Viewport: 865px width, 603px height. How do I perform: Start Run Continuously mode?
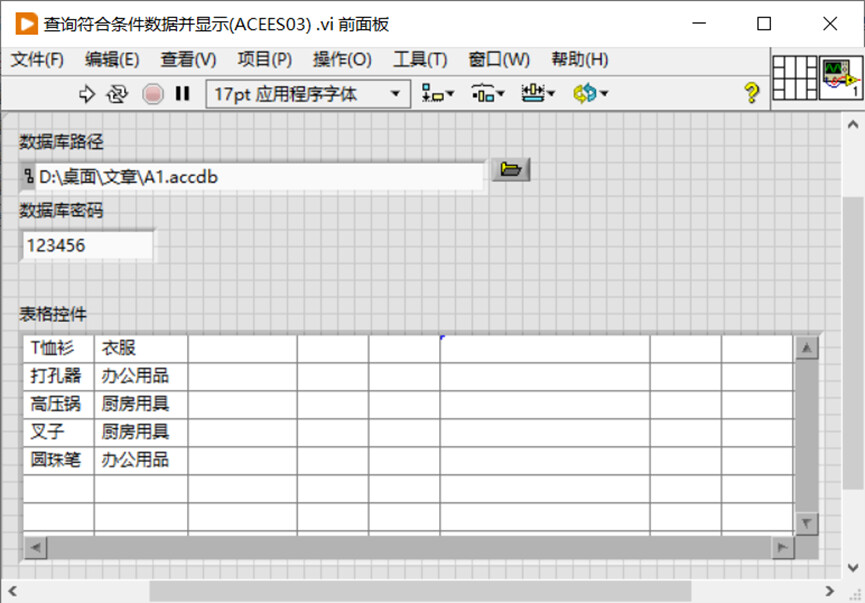117,94
